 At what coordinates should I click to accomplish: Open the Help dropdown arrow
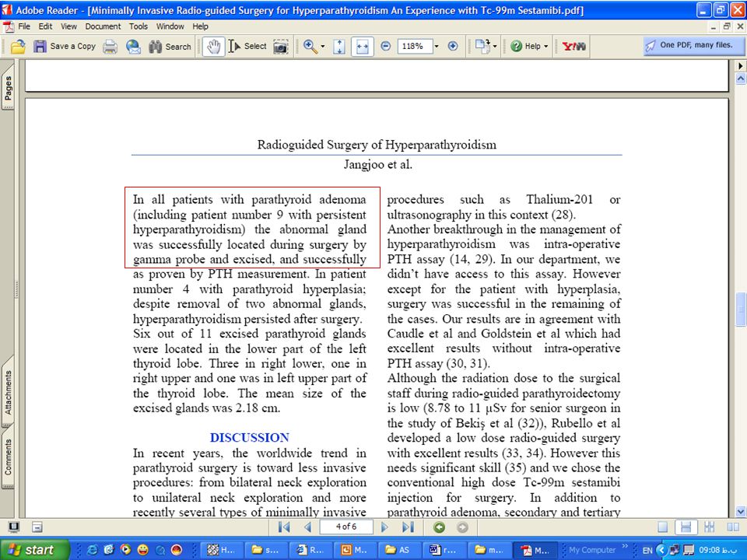tap(546, 47)
